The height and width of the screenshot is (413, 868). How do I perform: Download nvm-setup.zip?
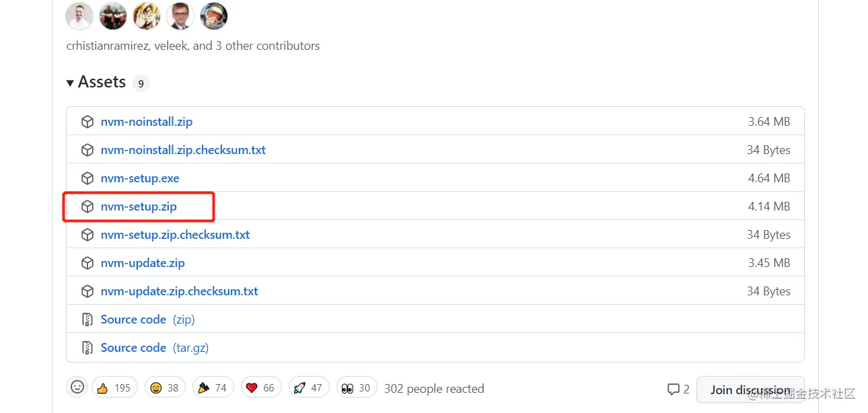pyautogui.click(x=139, y=206)
